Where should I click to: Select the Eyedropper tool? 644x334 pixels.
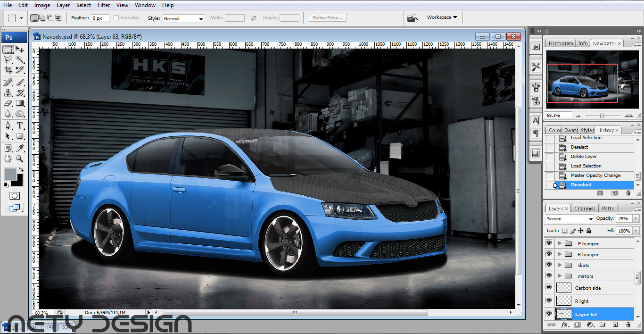(20, 148)
